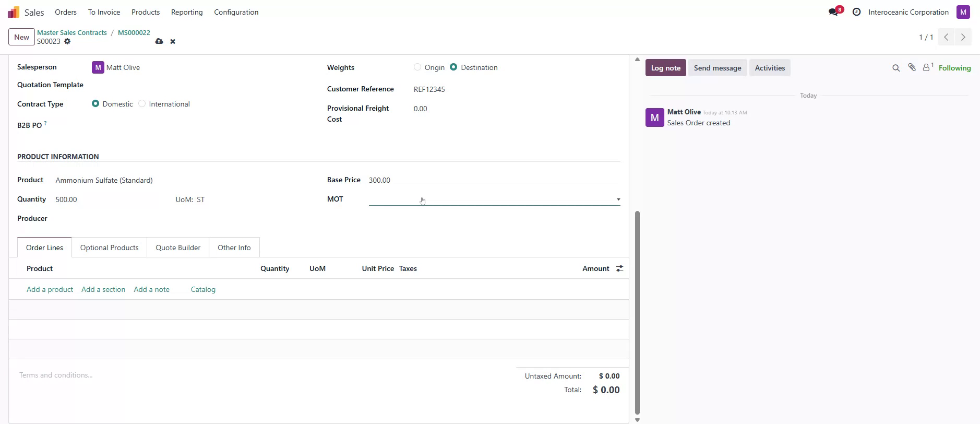Open the user avatar menu

[963, 12]
